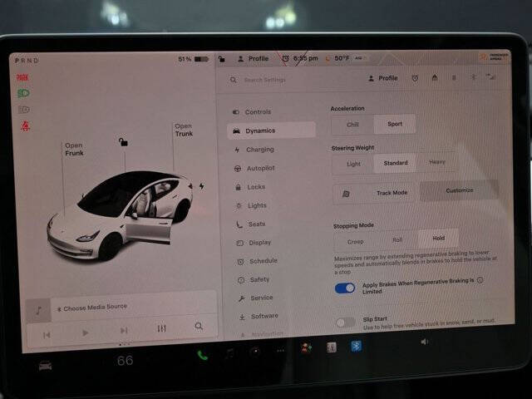
Task: Open the Seats settings
Action: 251,224
